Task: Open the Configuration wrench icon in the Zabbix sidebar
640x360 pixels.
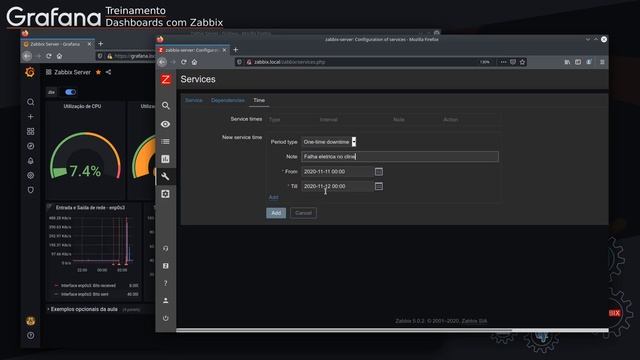Action: point(165,176)
